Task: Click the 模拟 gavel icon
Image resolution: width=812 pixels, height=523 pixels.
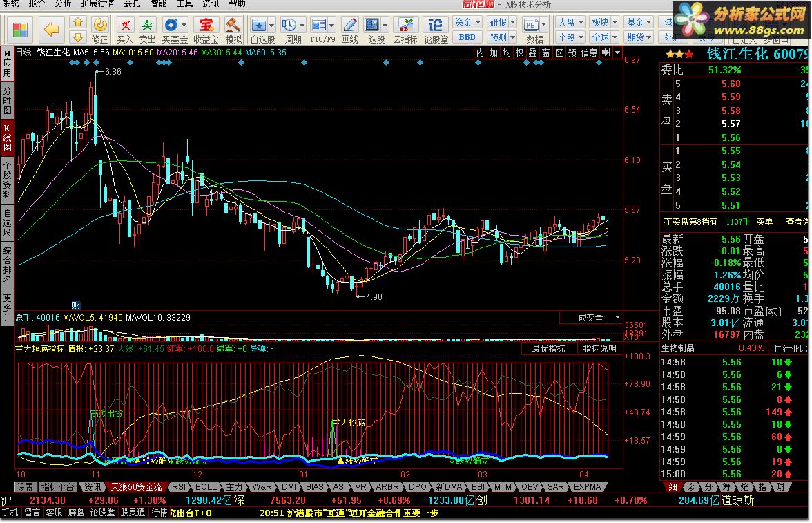Action: click(x=233, y=30)
